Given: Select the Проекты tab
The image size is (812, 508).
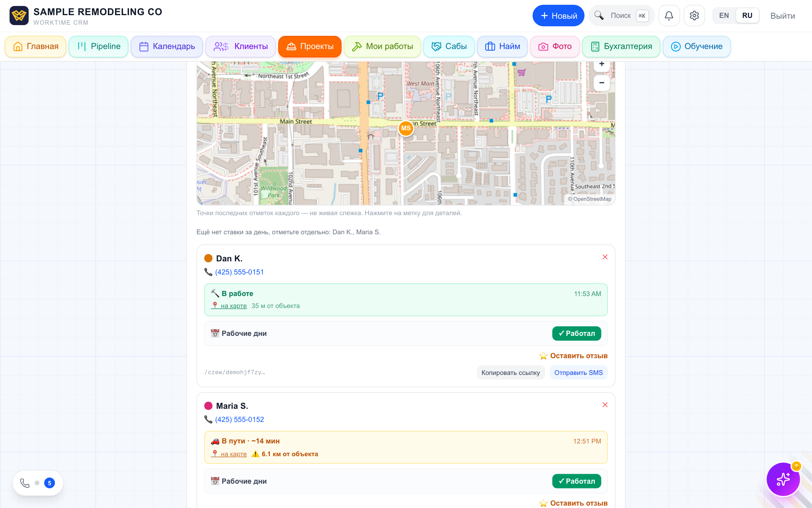Looking at the screenshot, I should coord(310,47).
